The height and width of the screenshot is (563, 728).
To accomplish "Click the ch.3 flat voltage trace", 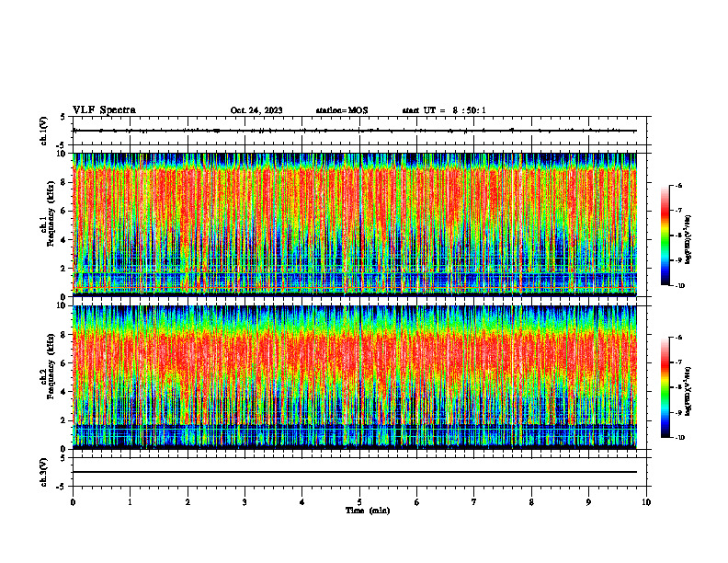I will [355, 472].
